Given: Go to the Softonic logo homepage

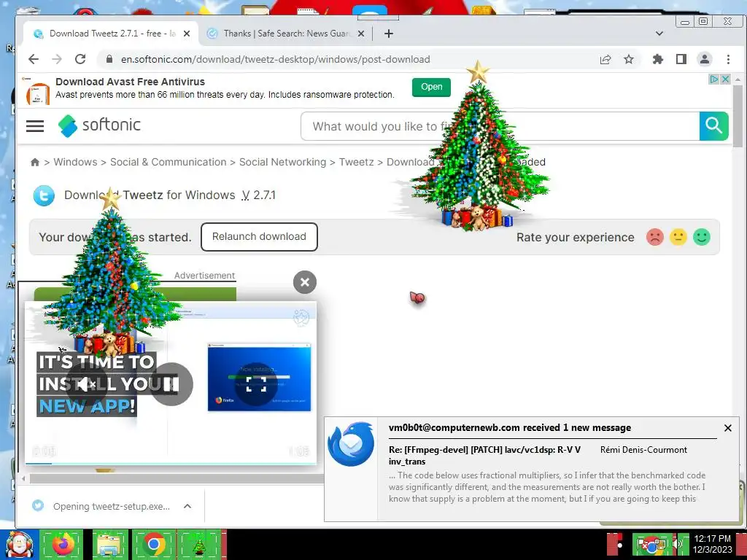Looking at the screenshot, I should pos(99,125).
